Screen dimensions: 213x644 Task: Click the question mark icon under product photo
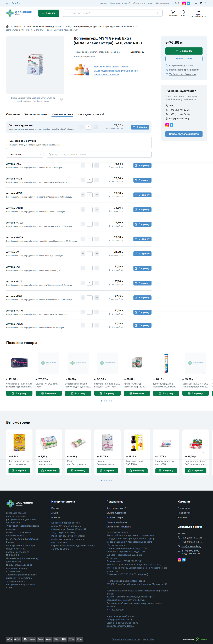point(61,99)
